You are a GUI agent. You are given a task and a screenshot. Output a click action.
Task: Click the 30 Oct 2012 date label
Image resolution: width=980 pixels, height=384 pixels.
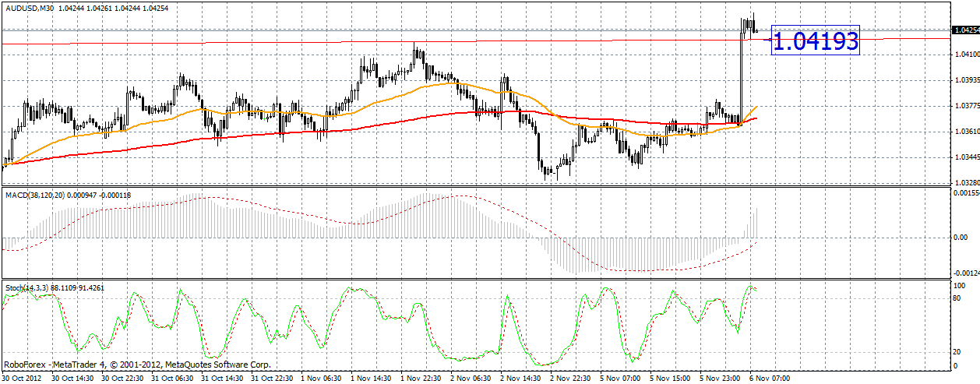(x=21, y=378)
